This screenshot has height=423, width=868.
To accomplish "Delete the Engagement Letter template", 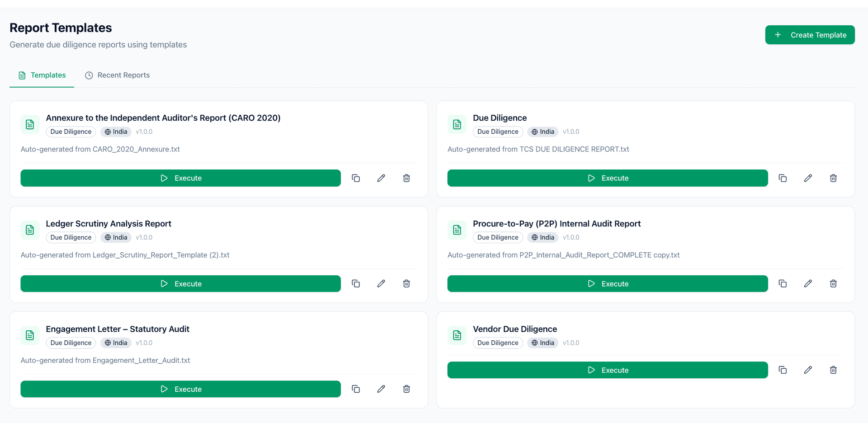I will 406,389.
